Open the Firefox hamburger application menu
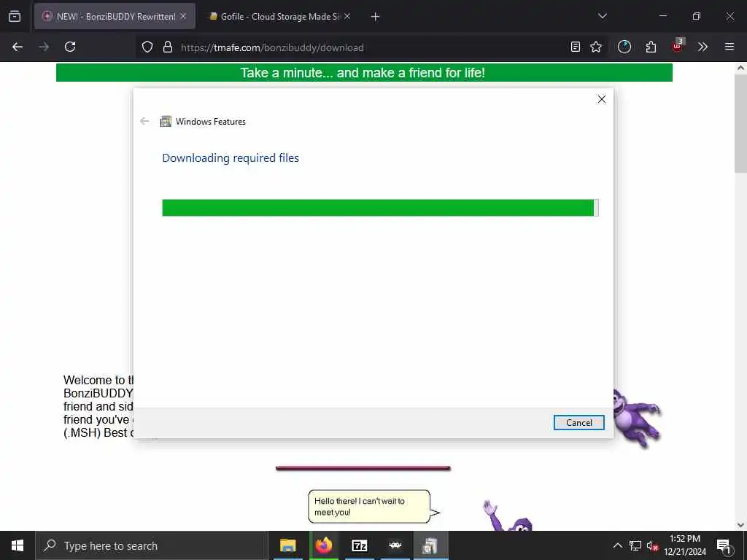747x560 pixels. coord(729,47)
